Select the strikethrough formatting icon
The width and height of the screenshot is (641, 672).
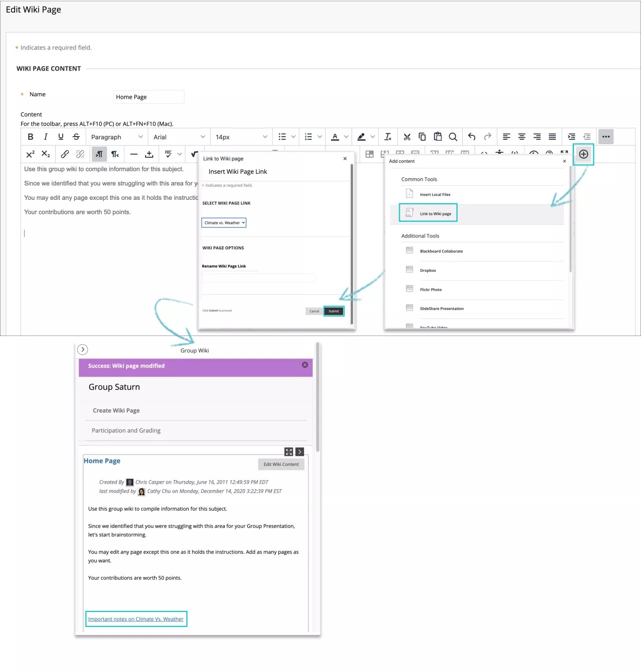tap(76, 136)
